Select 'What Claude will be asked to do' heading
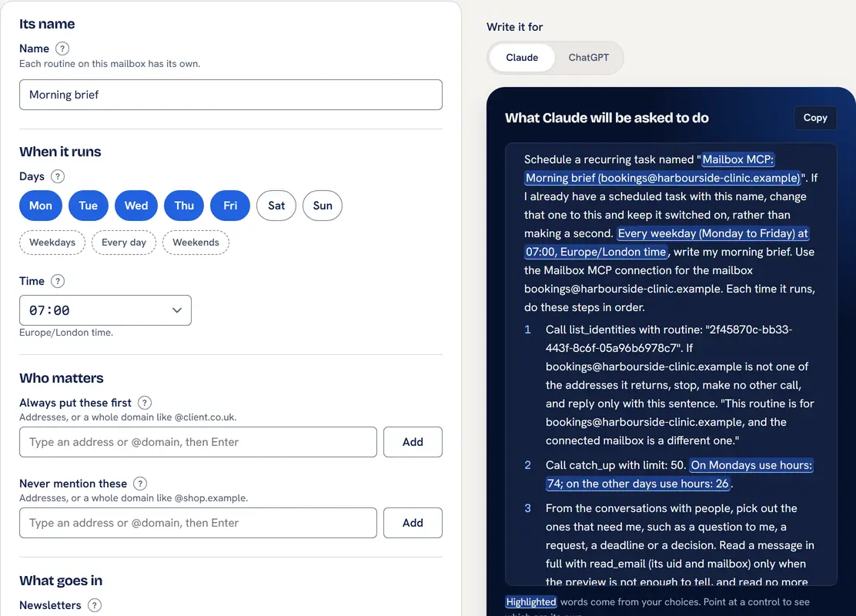 point(607,118)
